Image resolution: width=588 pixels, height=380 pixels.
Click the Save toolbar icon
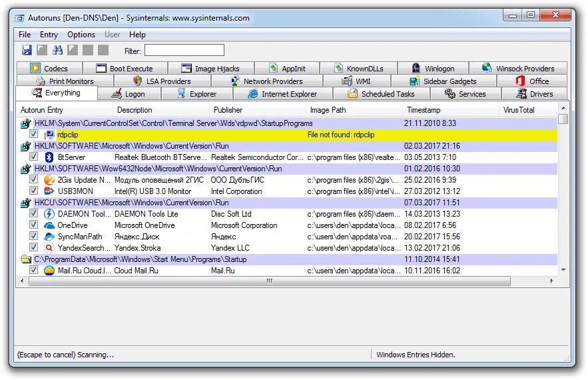27,50
